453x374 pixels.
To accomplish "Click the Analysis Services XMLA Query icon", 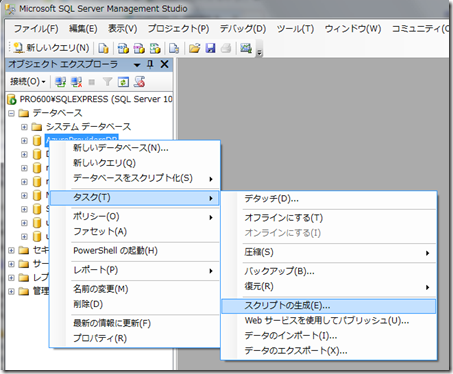I will [155, 48].
